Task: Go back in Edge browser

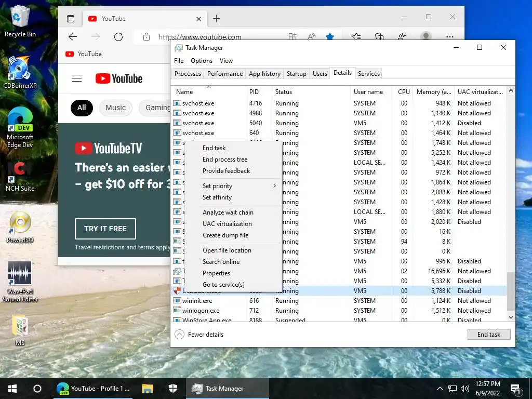Action: 73,37
